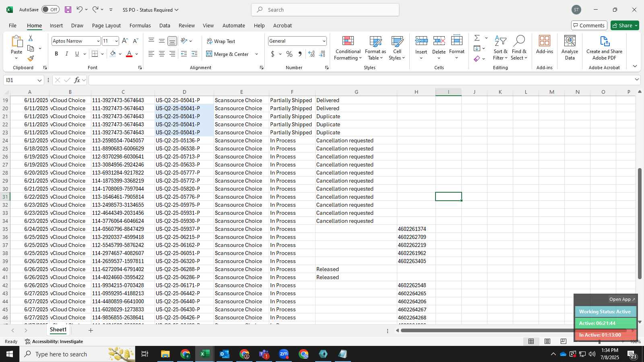Click the Save icon in title bar

[x=68, y=10]
